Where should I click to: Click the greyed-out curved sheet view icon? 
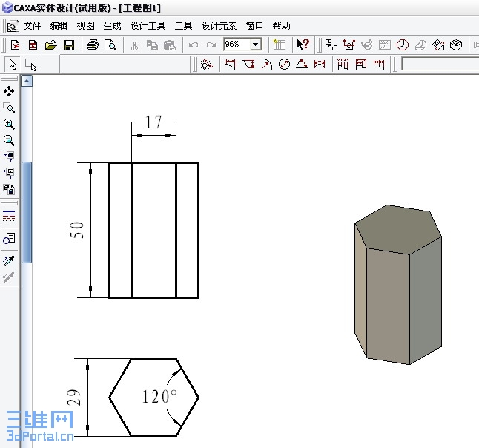pyautogui.click(x=420, y=45)
